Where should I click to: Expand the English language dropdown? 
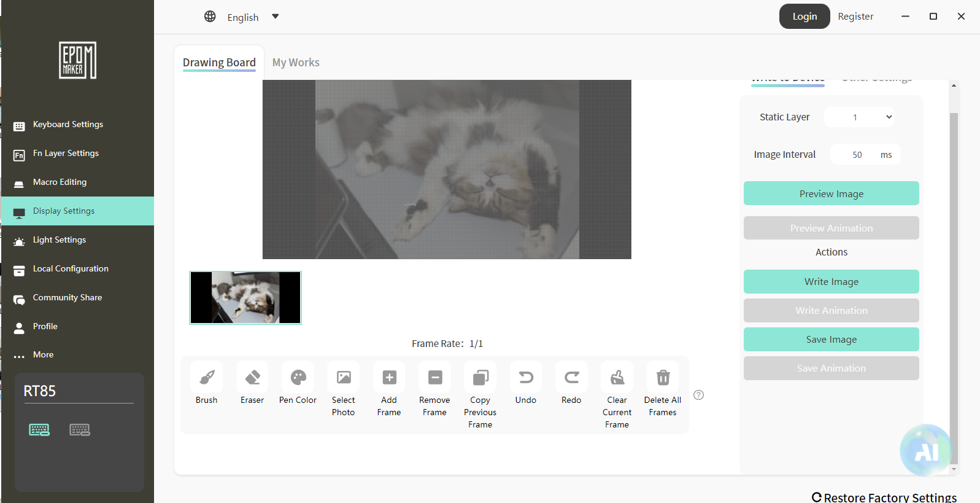pos(275,17)
